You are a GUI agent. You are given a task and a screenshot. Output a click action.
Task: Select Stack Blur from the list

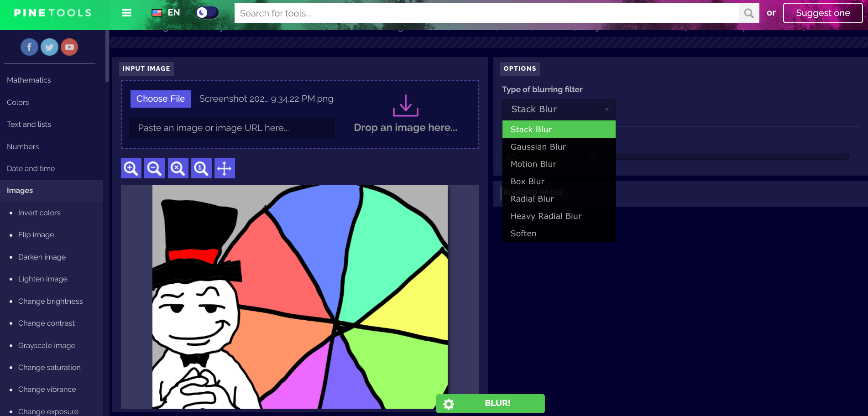[x=559, y=129]
